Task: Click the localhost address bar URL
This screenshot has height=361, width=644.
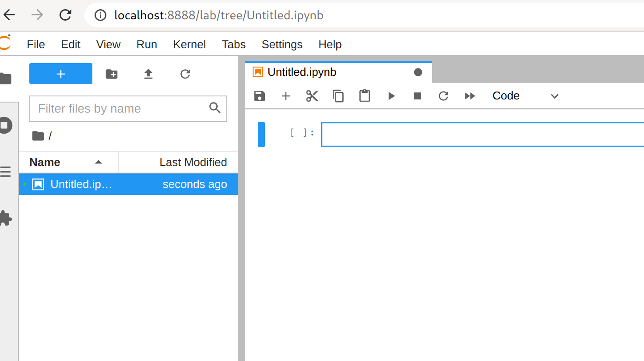Action: pos(219,15)
